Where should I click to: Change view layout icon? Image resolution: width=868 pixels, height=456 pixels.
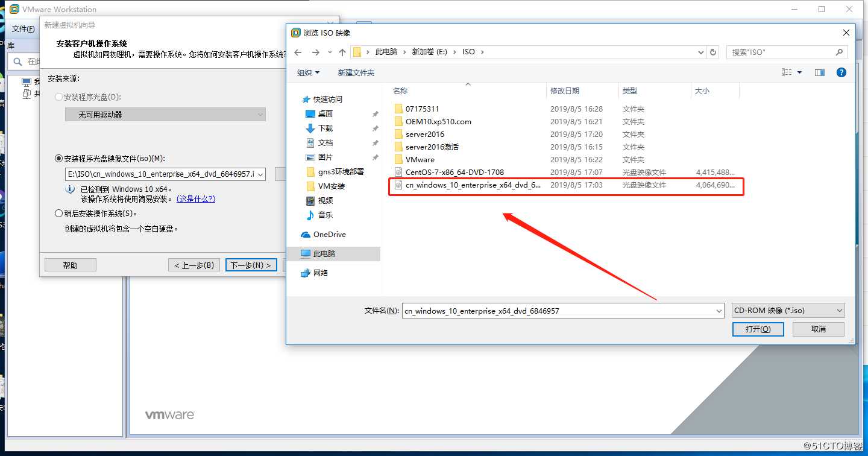point(787,72)
